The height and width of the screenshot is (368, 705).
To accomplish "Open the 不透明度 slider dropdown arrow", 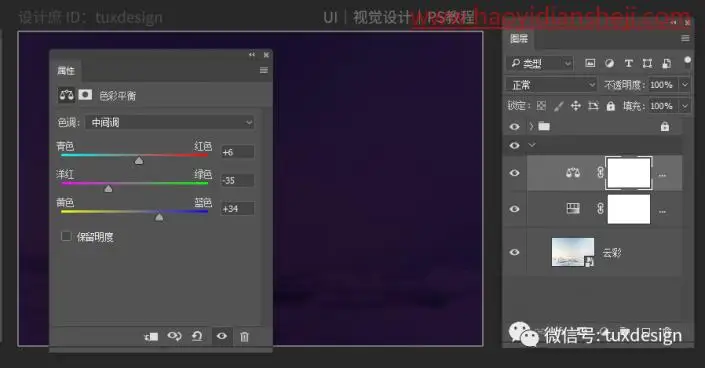I will tap(685, 85).
